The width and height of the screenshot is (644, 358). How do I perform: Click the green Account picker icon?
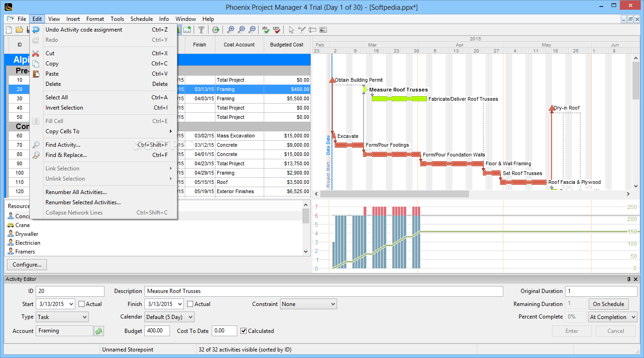(x=98, y=331)
